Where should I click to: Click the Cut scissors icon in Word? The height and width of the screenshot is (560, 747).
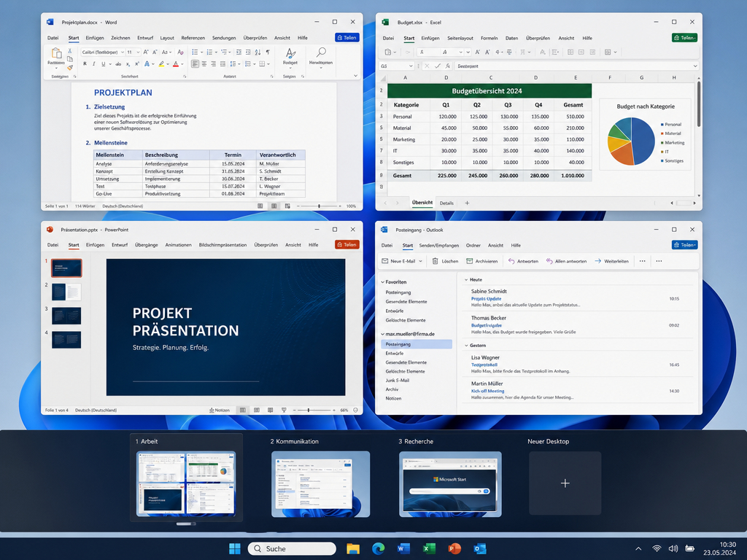click(69, 50)
